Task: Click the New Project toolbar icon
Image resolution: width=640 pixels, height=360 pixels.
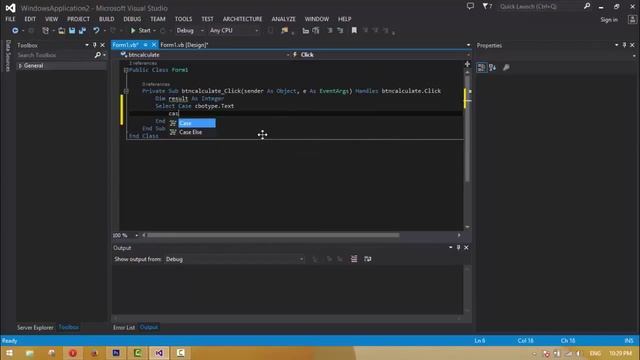Action: coord(45,31)
